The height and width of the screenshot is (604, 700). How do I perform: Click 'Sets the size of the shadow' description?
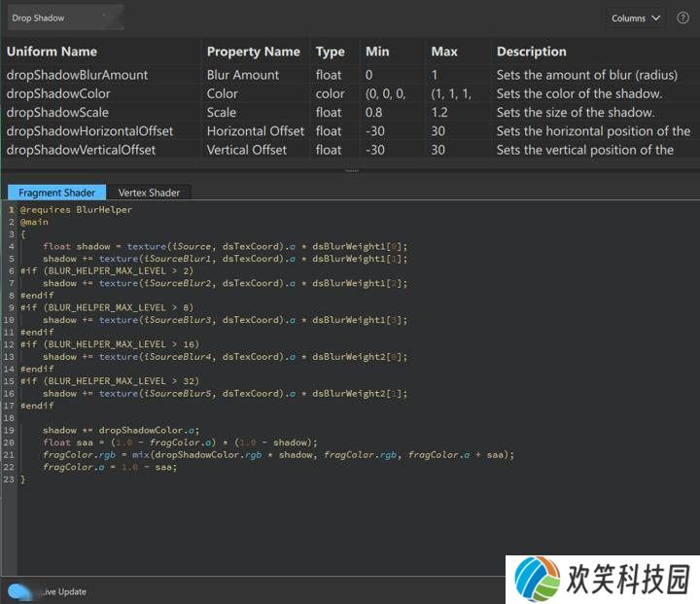576,112
